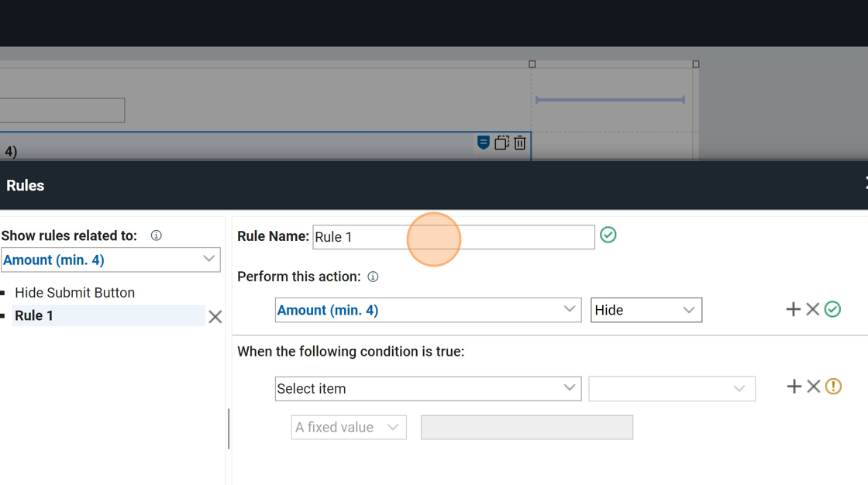Screen dimensions: 868x485
Task: Click the orange warning icon on condition row
Action: pyautogui.click(x=833, y=386)
